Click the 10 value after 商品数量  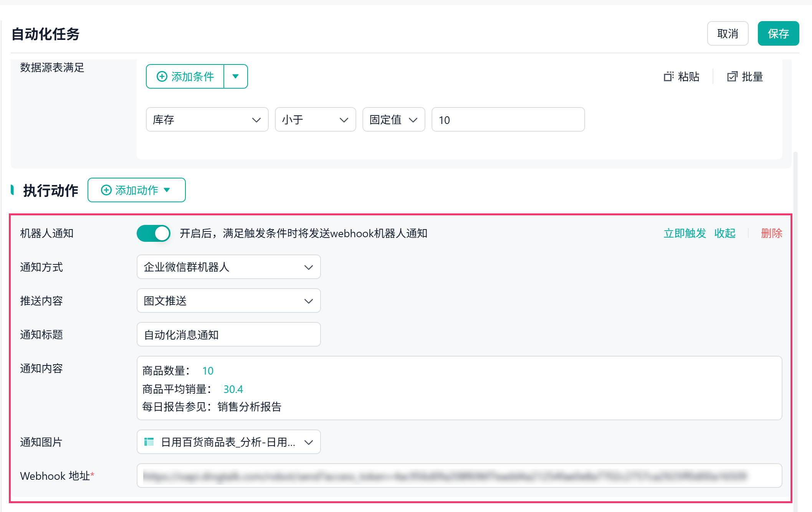coord(208,371)
